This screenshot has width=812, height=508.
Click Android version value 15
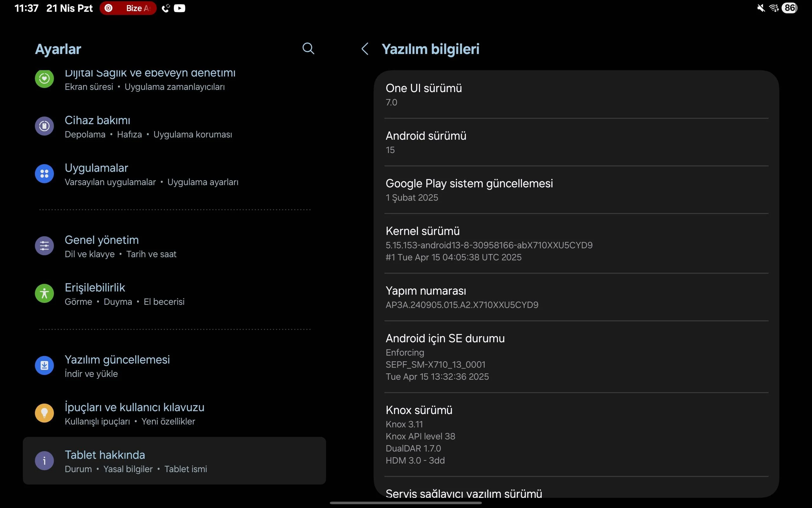[x=390, y=150]
